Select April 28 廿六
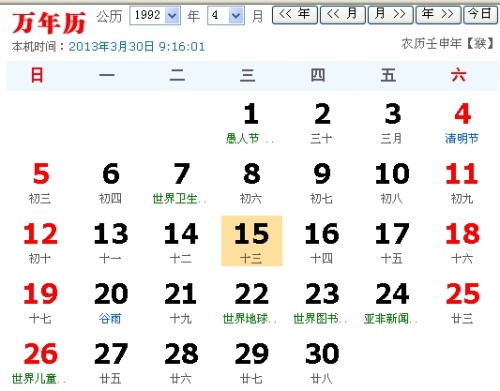The width and height of the screenshot is (500, 391). 181,363
